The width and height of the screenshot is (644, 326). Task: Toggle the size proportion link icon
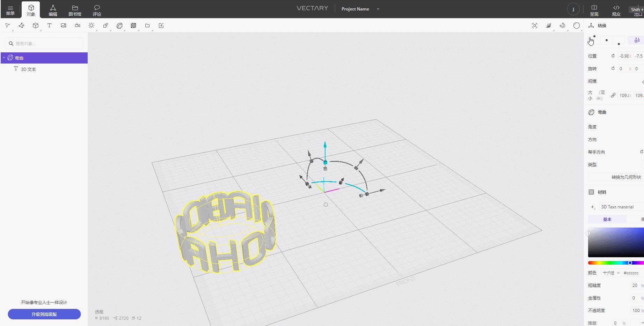613,95
